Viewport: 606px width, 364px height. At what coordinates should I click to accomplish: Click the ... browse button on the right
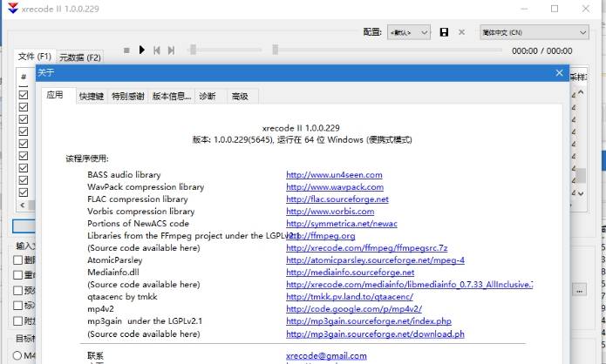point(579,290)
